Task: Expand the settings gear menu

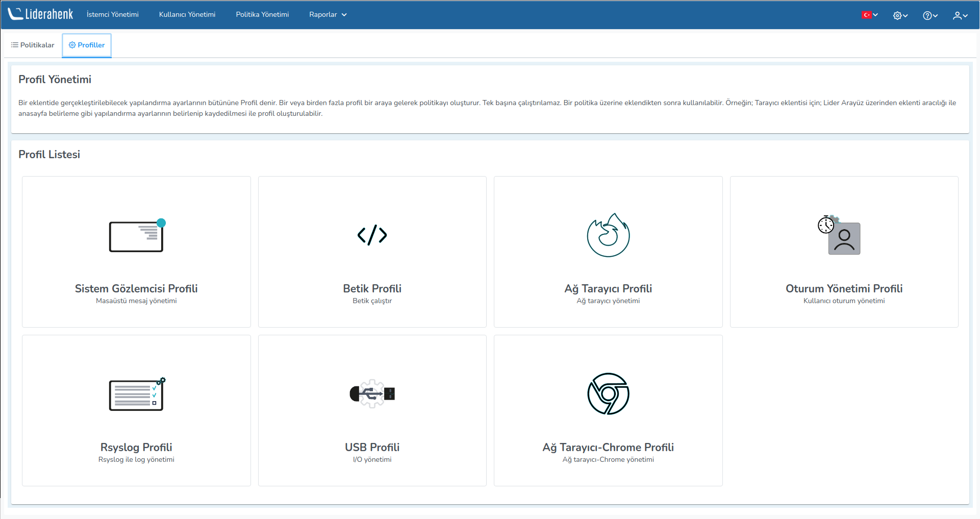Action: 900,15
